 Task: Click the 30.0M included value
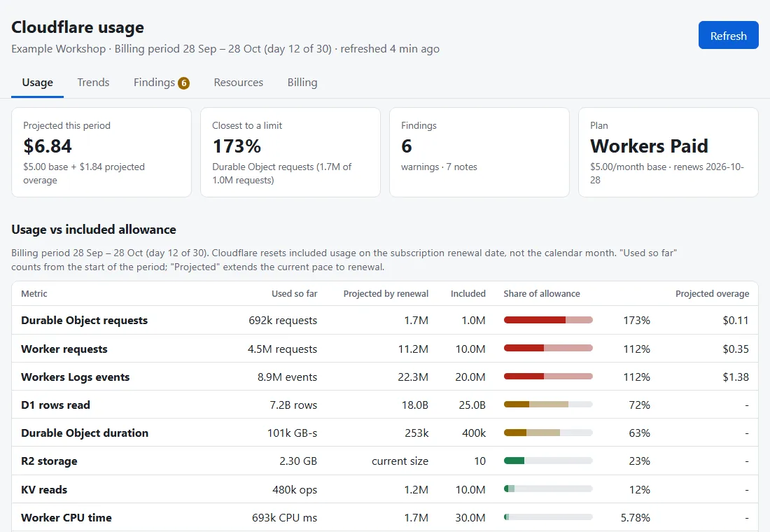(470, 517)
